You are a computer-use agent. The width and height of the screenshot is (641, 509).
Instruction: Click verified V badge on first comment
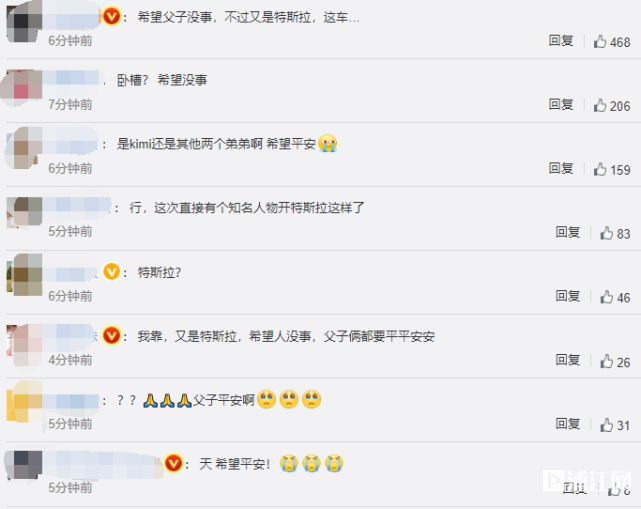pyautogui.click(x=111, y=17)
